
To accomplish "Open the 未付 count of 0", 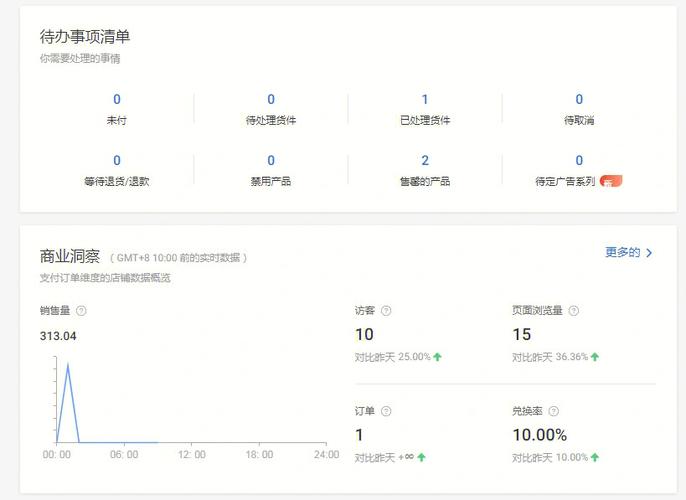I will [x=117, y=99].
